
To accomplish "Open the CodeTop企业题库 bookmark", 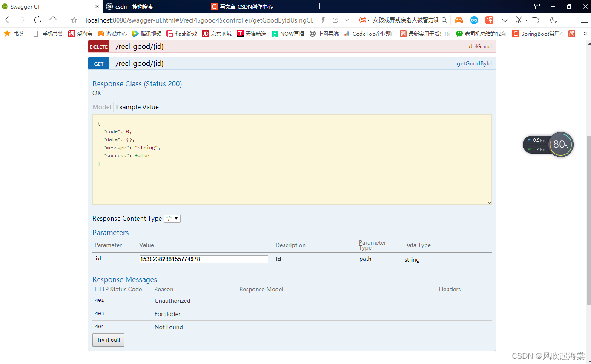I will [369, 34].
